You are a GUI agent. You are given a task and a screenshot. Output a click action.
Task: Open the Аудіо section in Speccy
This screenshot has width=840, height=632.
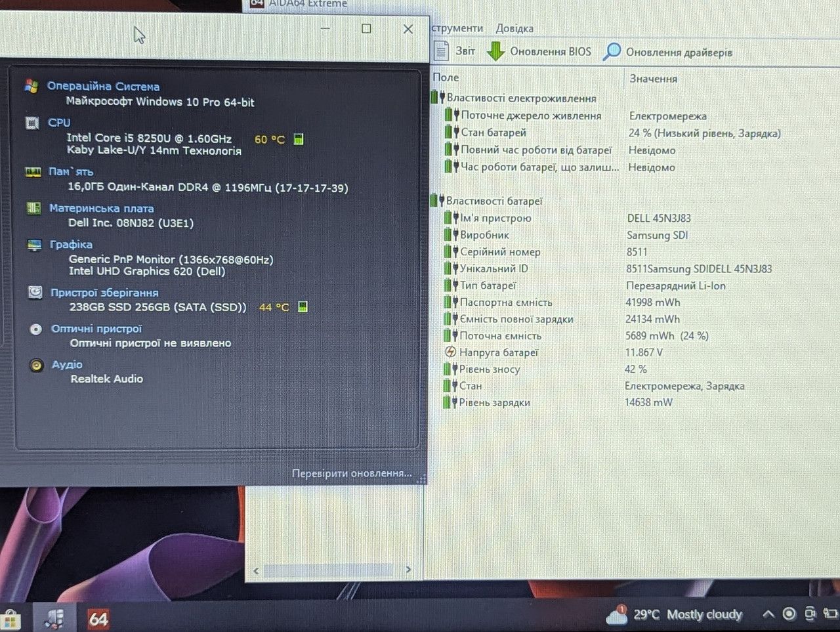point(67,364)
